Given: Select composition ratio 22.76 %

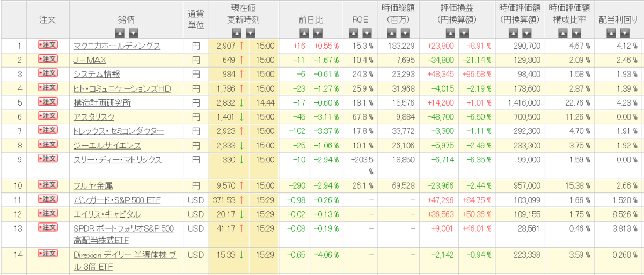Looking at the screenshot, I should 577,103.
